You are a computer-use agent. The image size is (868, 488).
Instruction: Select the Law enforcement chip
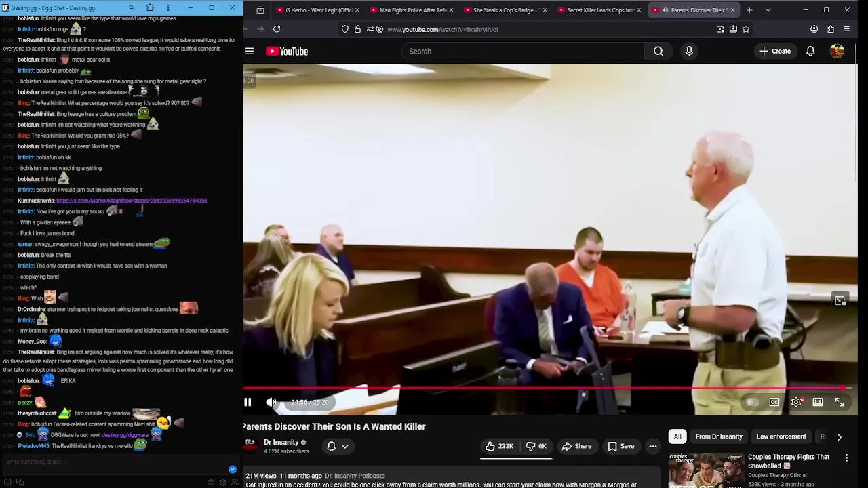click(x=781, y=436)
